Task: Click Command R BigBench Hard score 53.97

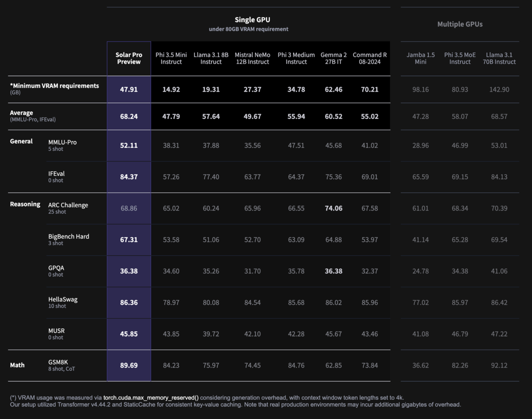Action: (x=370, y=240)
